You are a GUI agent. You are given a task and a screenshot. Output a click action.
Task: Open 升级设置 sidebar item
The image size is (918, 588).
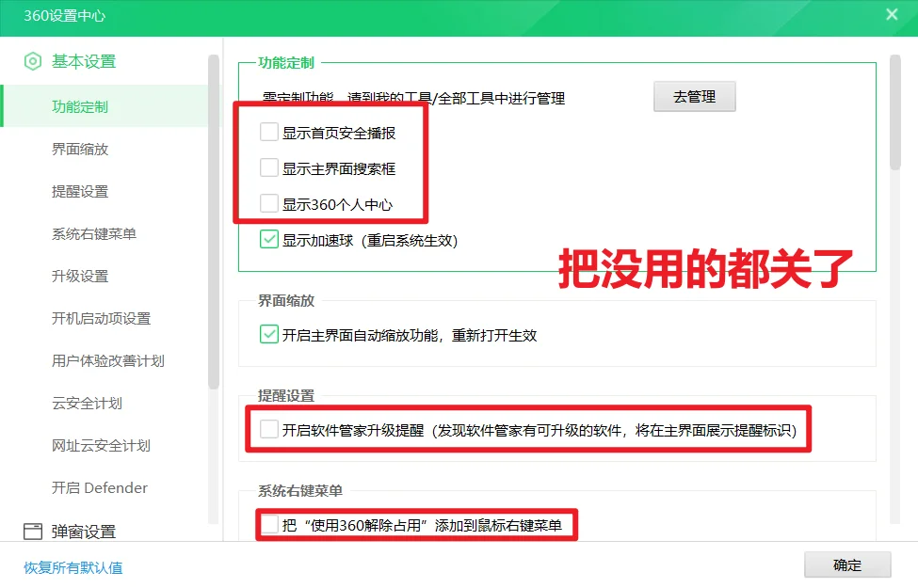[80, 277]
